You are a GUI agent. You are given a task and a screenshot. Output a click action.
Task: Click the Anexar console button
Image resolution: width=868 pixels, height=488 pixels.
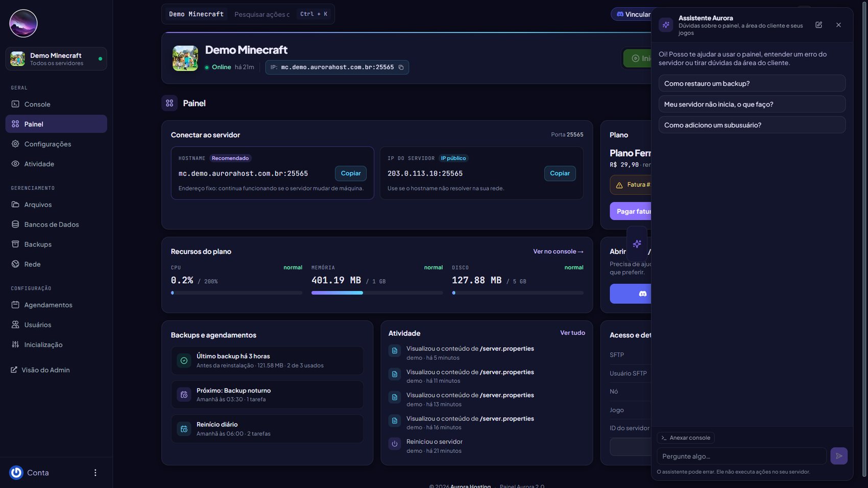click(x=686, y=438)
